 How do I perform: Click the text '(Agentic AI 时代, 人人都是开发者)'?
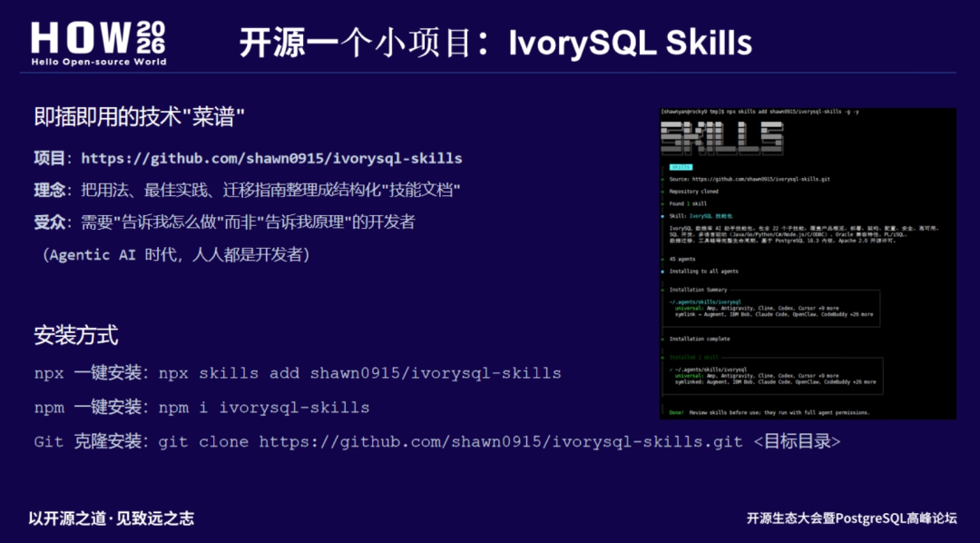(176, 254)
